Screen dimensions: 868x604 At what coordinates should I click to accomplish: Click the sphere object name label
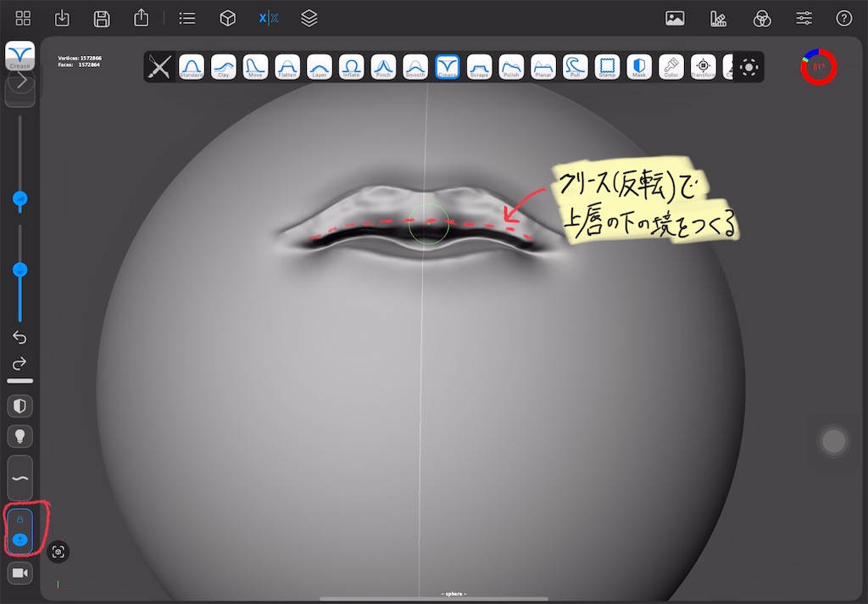point(454,594)
